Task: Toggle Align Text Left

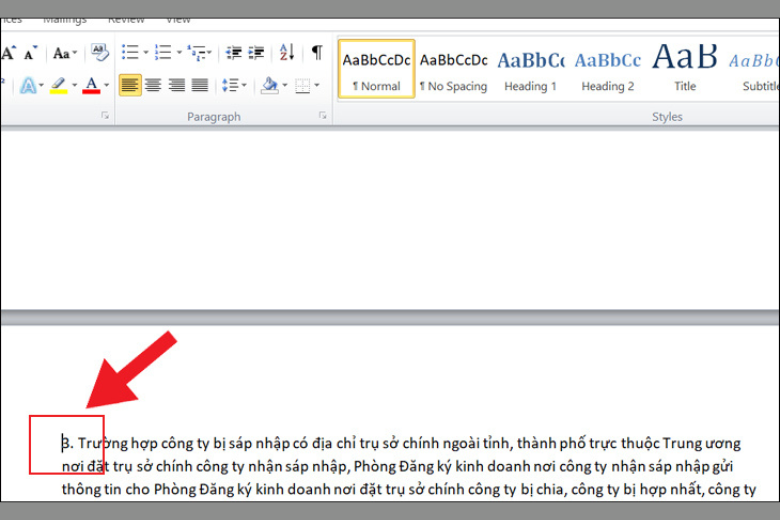Action: pyautogui.click(x=130, y=85)
